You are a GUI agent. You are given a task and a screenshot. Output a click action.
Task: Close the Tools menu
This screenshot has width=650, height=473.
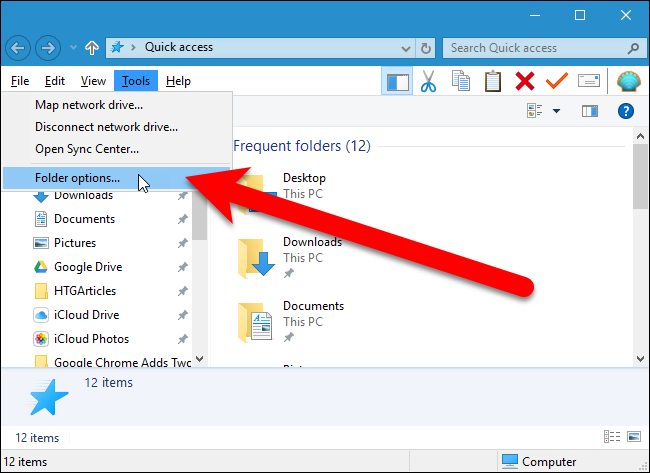[136, 81]
